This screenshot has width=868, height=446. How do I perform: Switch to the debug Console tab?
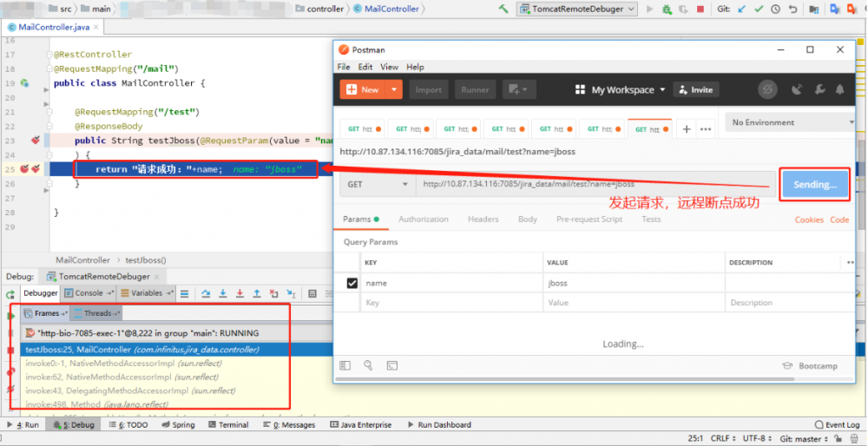coord(89,293)
